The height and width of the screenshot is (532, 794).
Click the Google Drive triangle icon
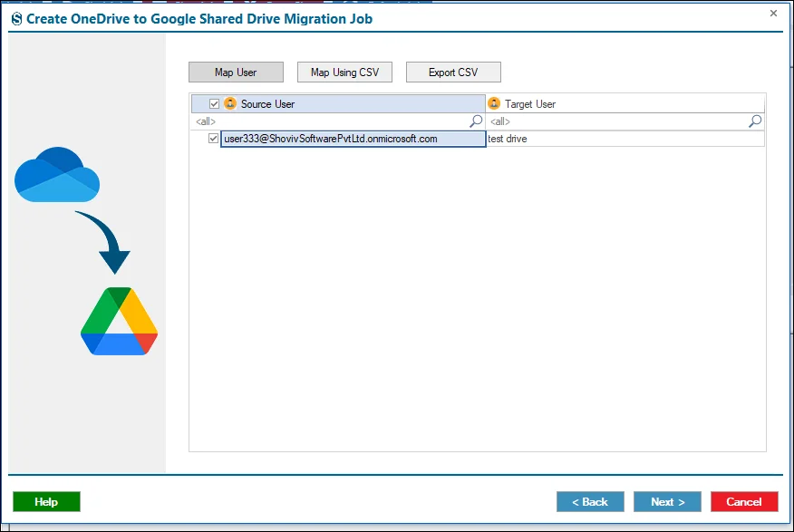point(119,321)
